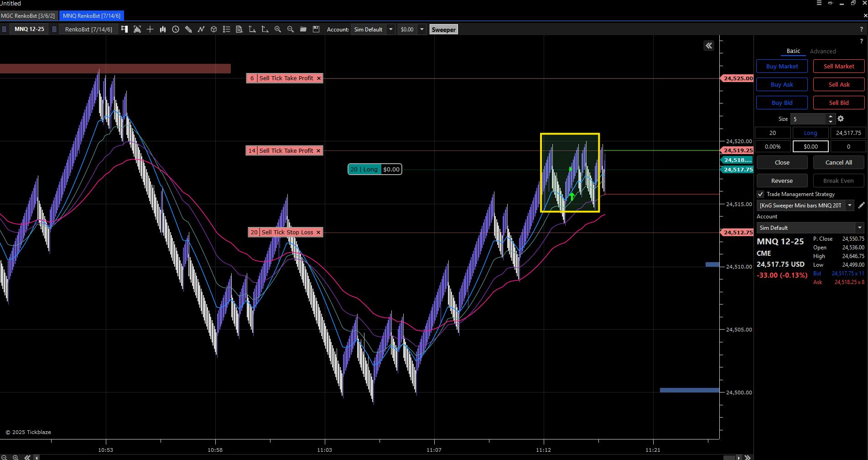This screenshot has height=460, width=868.
Task: Expand the KnG Sweeper strategy dropdown
Action: (850, 206)
